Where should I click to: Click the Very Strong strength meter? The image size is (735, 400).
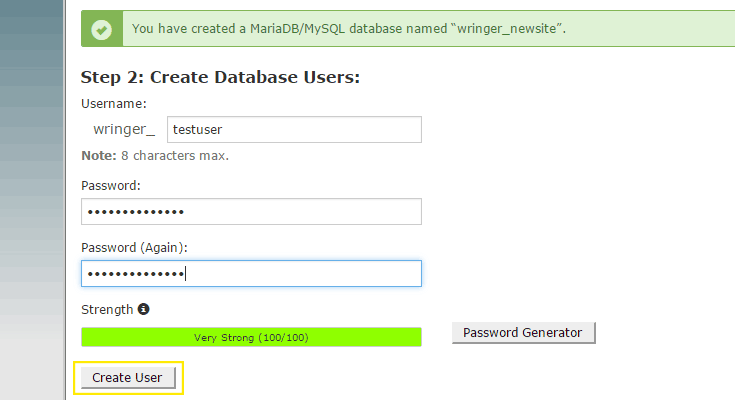[251, 337]
